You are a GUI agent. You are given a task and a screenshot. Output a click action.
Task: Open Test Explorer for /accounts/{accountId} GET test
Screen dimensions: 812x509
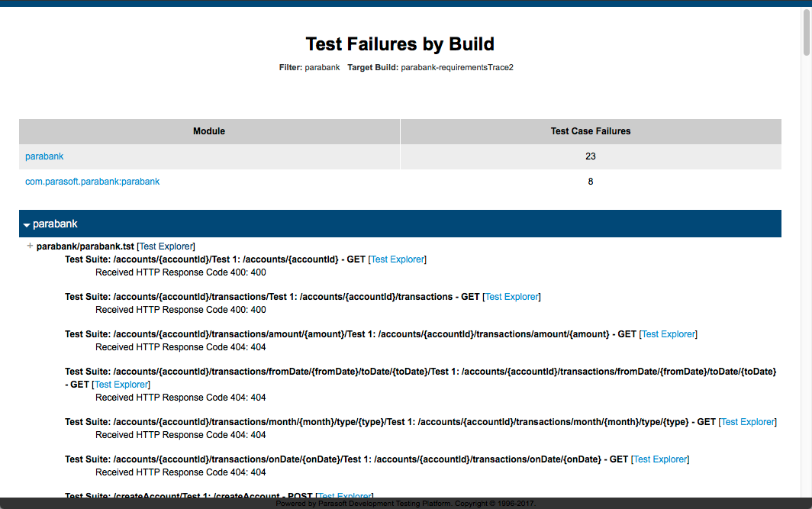[x=397, y=259]
